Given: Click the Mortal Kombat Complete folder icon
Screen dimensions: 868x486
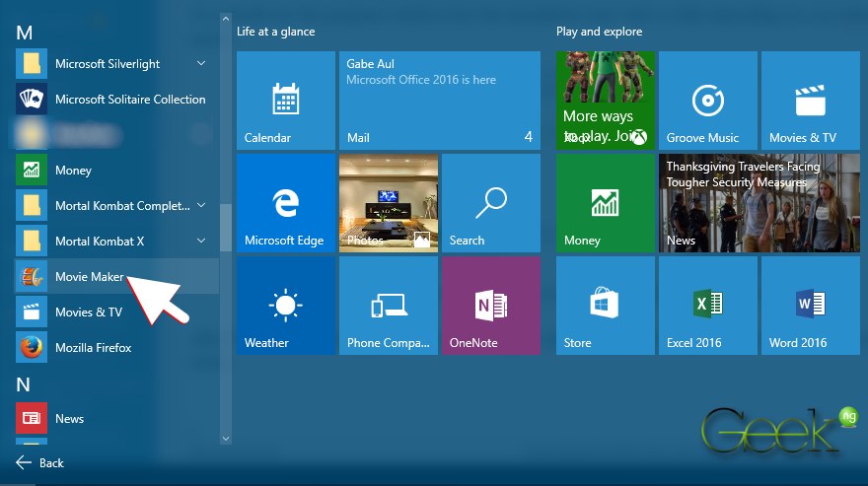Looking at the screenshot, I should tap(32, 205).
